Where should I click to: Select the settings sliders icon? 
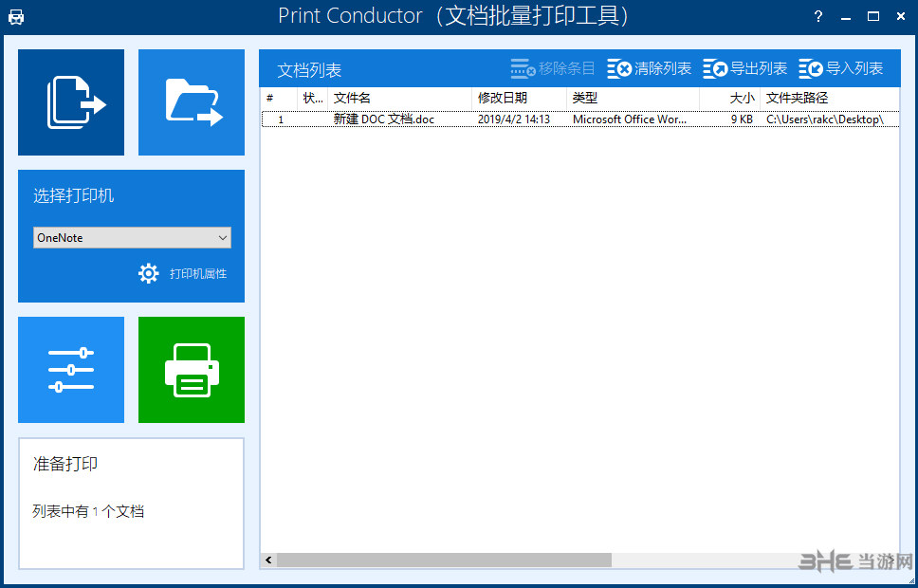[70, 369]
